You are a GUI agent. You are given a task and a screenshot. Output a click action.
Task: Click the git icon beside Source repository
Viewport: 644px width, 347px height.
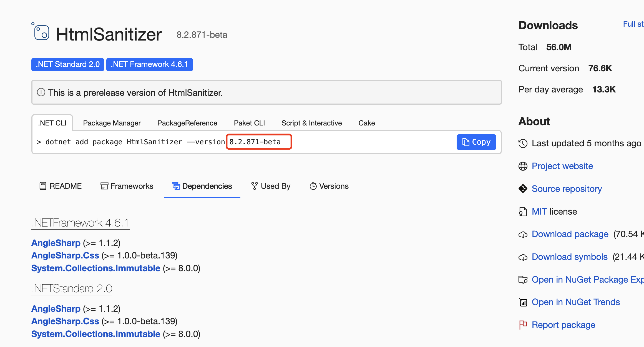click(523, 189)
